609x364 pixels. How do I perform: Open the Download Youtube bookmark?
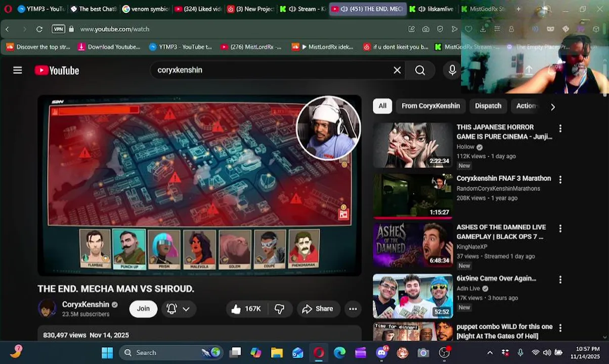click(109, 47)
